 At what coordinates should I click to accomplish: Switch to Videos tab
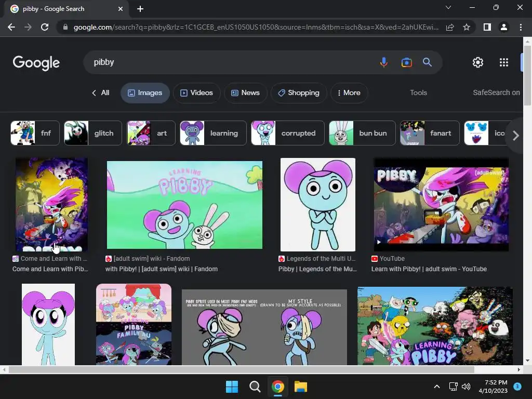point(196,92)
